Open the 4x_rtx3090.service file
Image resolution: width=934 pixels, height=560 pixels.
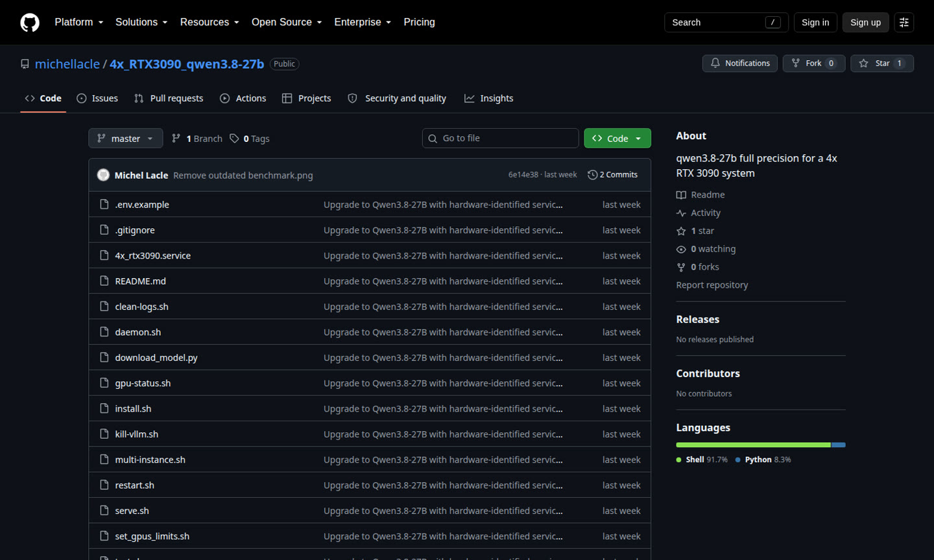(x=153, y=255)
